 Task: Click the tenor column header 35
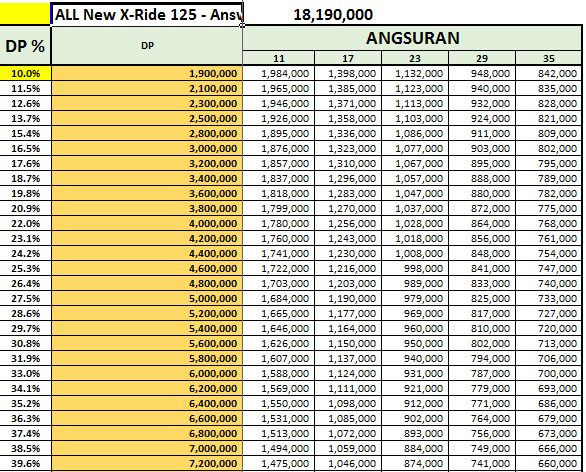pyautogui.click(x=548, y=58)
